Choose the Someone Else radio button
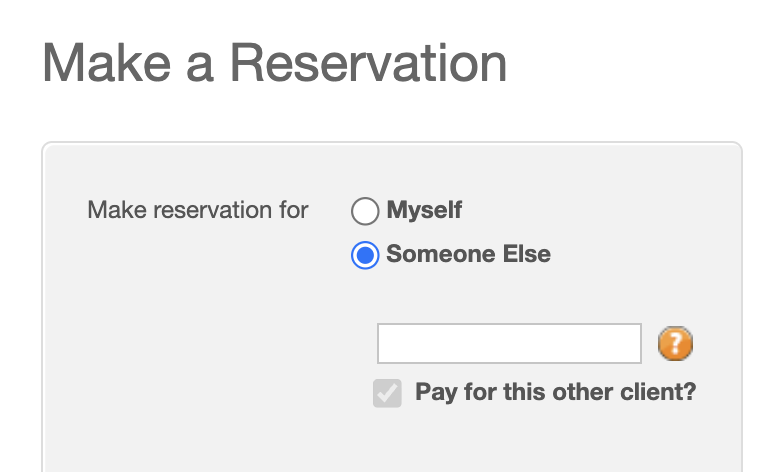 pyautogui.click(x=365, y=255)
